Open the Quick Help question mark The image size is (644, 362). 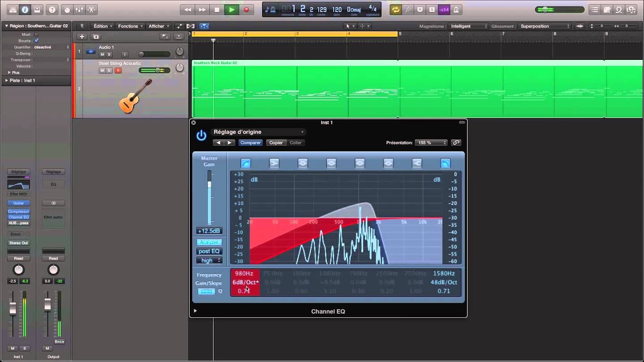[52, 10]
